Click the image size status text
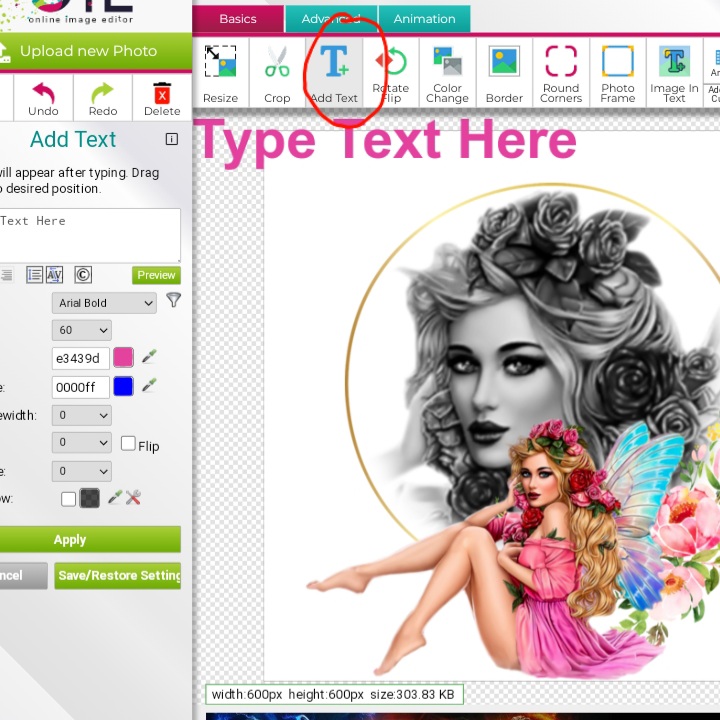 pyautogui.click(x=334, y=694)
